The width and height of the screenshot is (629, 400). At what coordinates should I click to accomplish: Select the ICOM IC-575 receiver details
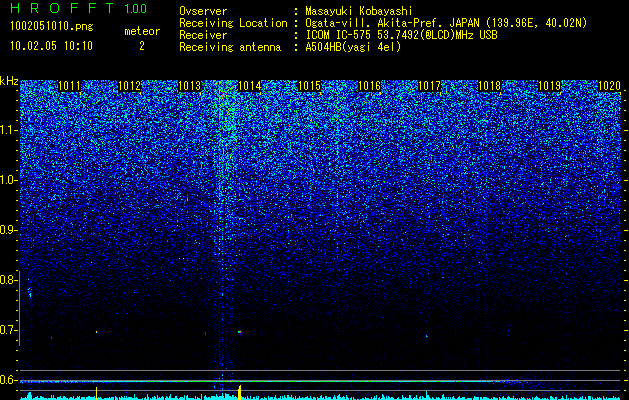click(x=402, y=35)
